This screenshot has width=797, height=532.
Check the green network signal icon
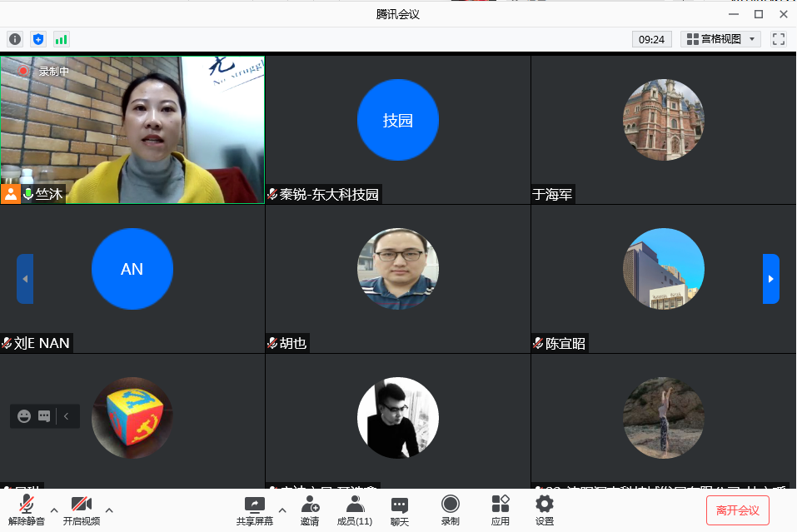click(62, 39)
